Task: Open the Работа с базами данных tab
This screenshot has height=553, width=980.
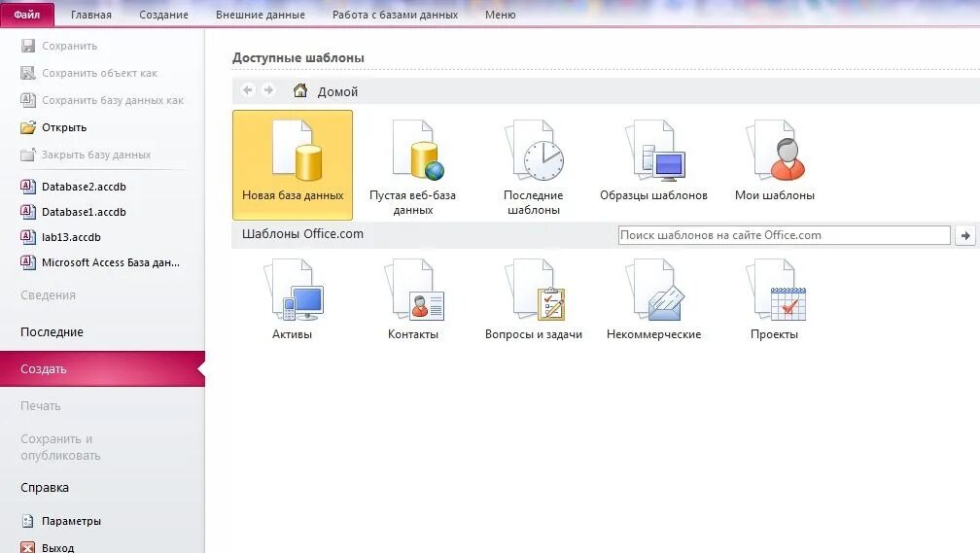Action: click(395, 15)
